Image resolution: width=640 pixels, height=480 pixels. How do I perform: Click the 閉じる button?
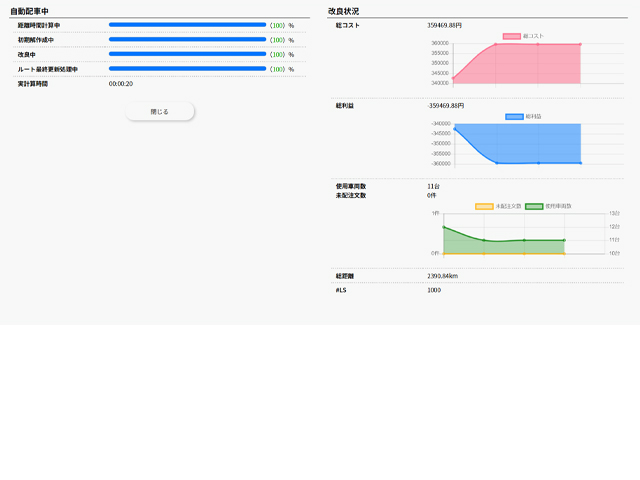point(160,112)
